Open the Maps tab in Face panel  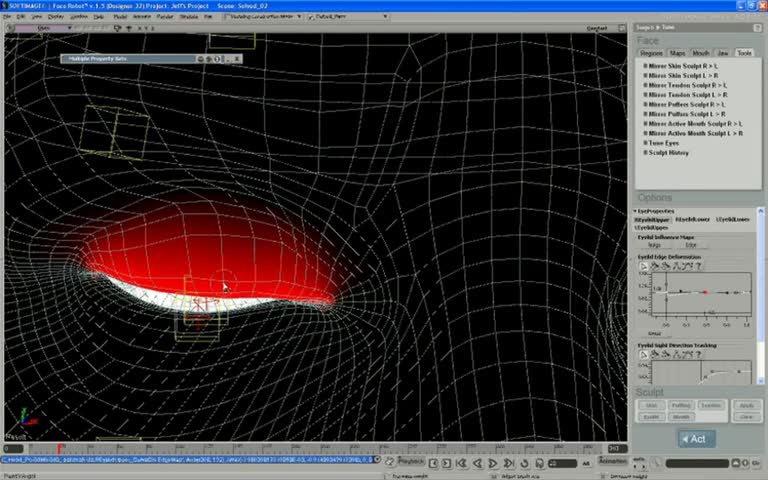(x=677, y=53)
